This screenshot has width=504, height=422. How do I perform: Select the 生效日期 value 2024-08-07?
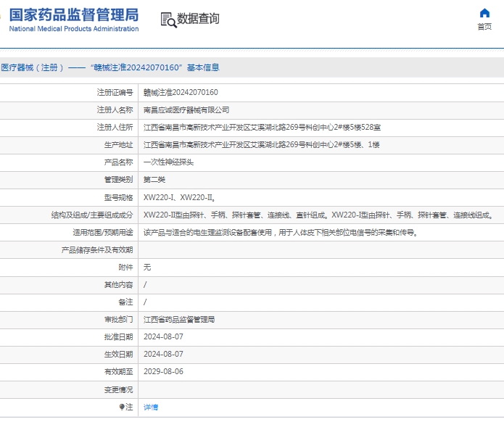[x=163, y=354]
